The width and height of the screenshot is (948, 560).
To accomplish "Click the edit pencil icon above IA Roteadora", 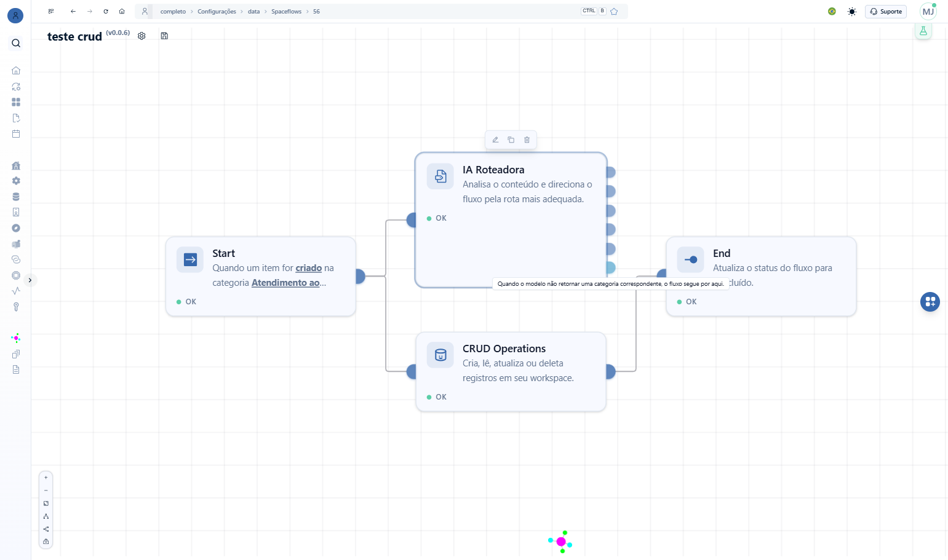I will [495, 140].
